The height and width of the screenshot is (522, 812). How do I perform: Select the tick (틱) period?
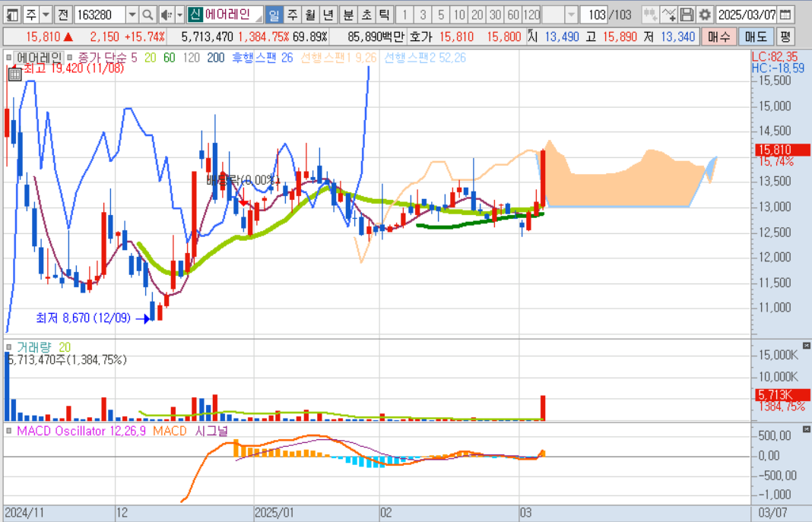(384, 14)
